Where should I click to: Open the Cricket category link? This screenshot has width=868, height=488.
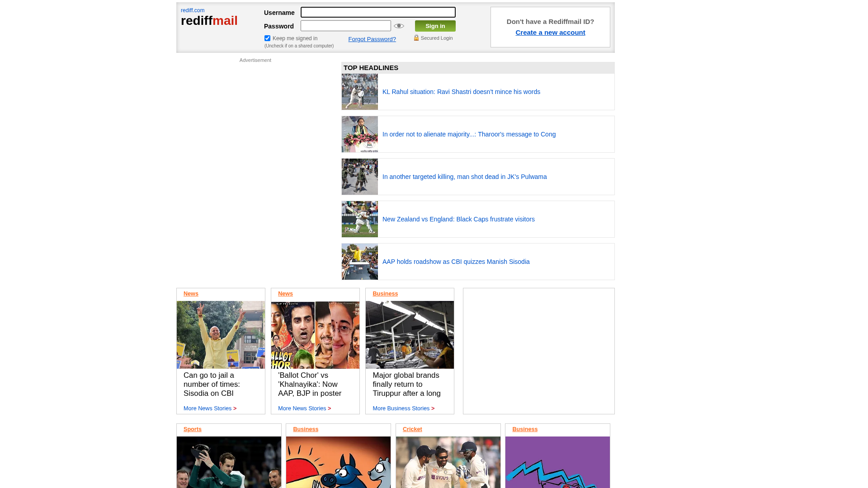412,429
